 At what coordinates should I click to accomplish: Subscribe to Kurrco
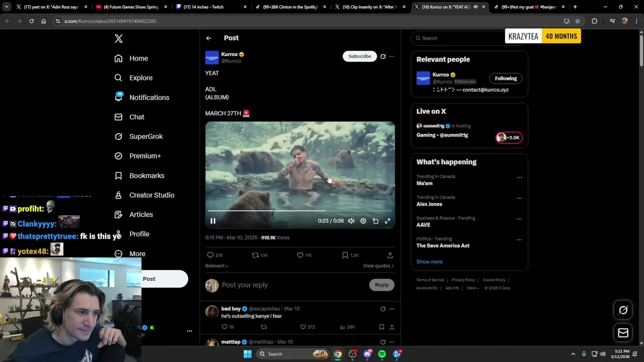pos(360,56)
